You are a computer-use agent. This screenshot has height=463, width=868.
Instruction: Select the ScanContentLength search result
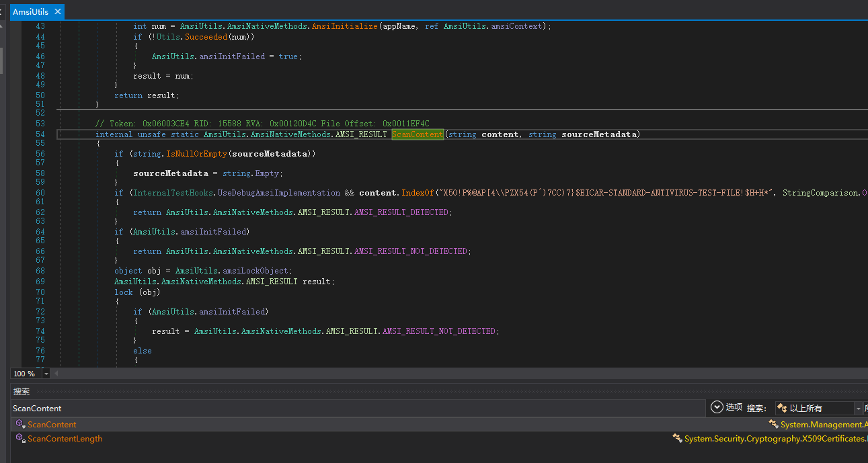point(65,439)
